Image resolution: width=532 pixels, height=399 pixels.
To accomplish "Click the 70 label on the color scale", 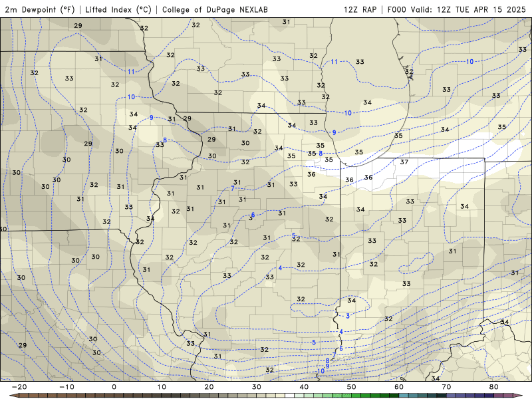I will point(446,387).
